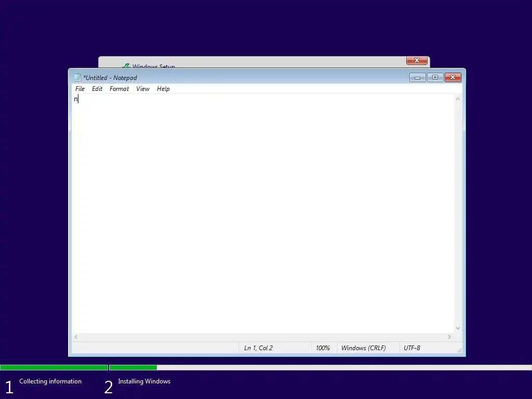Image resolution: width=532 pixels, height=399 pixels.
Task: Click the horizontal scrollbar left arrow
Action: tap(76, 337)
